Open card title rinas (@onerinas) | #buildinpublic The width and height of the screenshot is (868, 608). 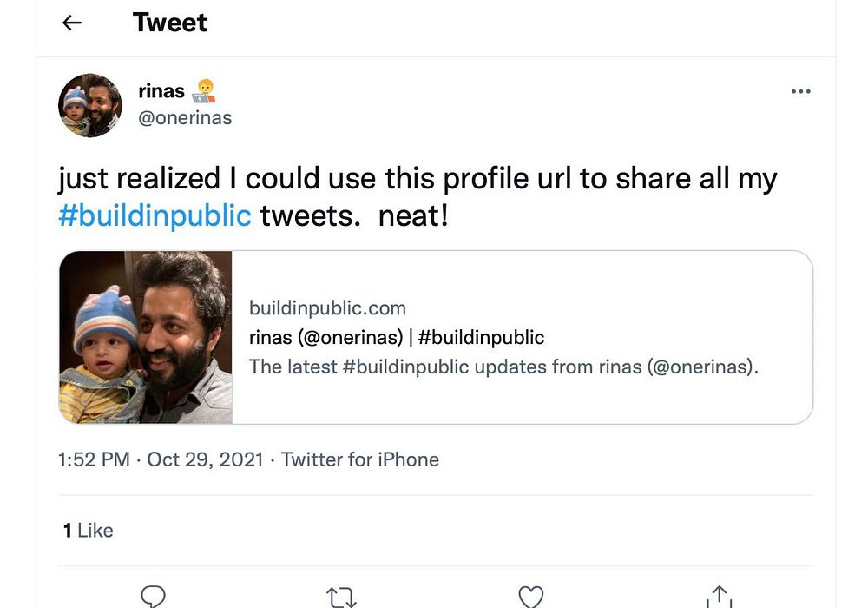[x=397, y=337]
